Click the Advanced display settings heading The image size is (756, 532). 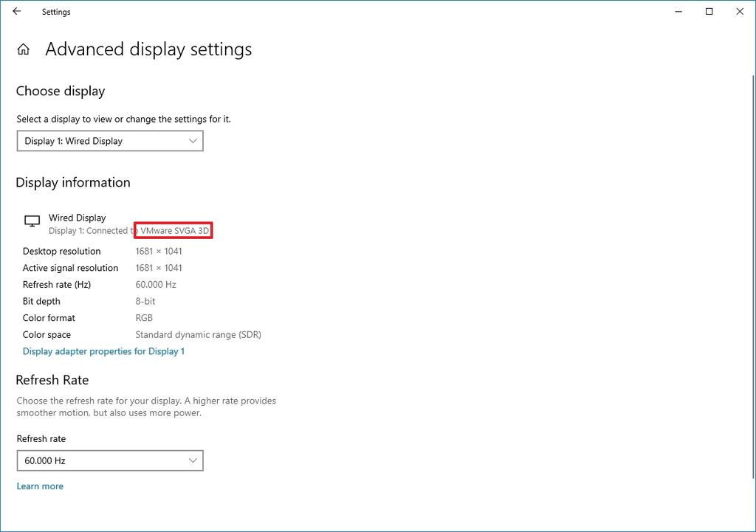148,49
